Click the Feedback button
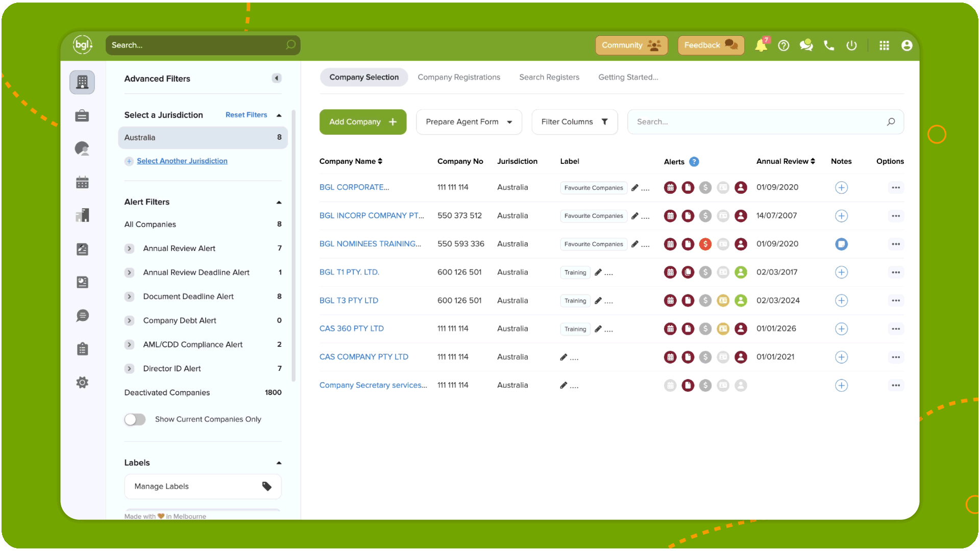This screenshot has height=551, width=980. tap(710, 45)
